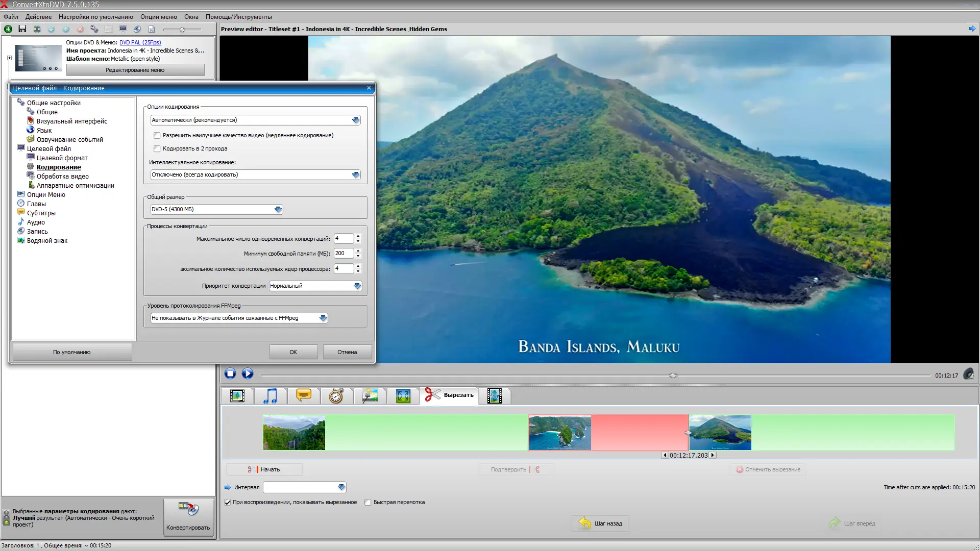Enable encoding in 2 passes checkbox
Screen dimensions: 980x551
157,149
